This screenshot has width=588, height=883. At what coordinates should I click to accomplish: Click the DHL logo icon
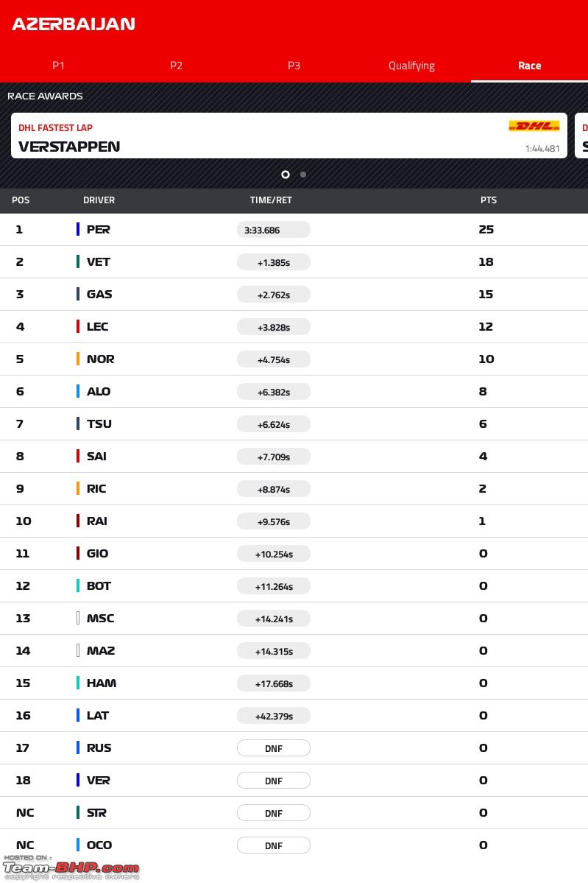[534, 126]
